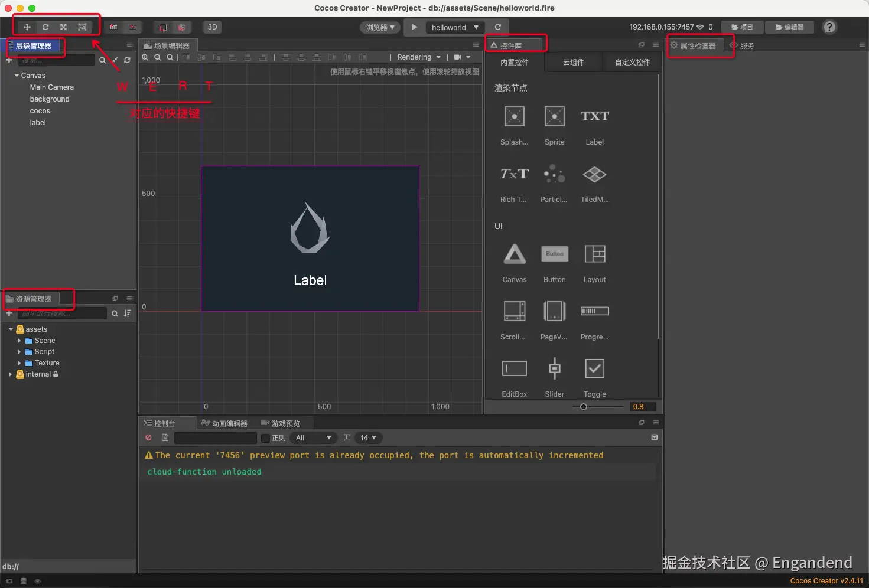Open the 服务 services tab
This screenshot has height=588, width=869.
coord(742,45)
